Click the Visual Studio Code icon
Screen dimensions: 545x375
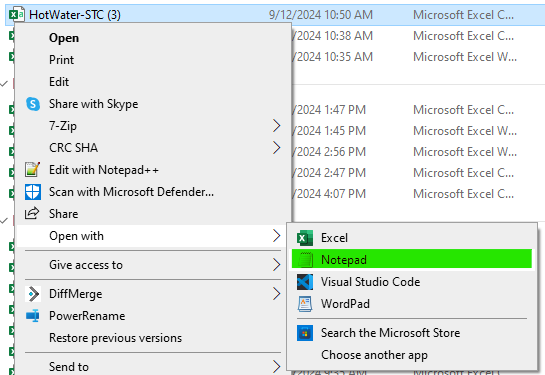pyautogui.click(x=305, y=282)
